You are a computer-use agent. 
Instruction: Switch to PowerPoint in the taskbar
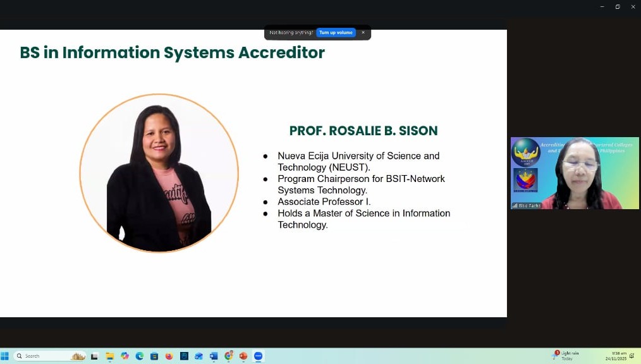pos(243,356)
